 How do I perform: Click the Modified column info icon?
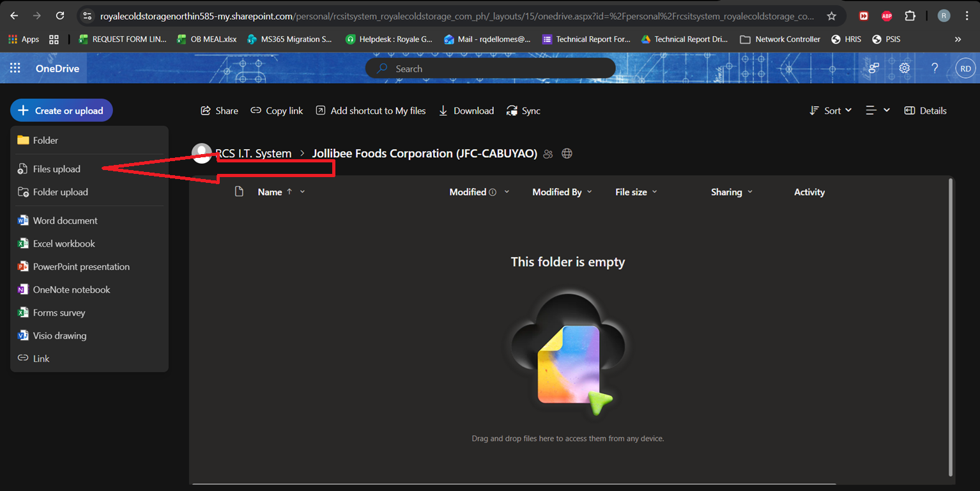tap(493, 192)
